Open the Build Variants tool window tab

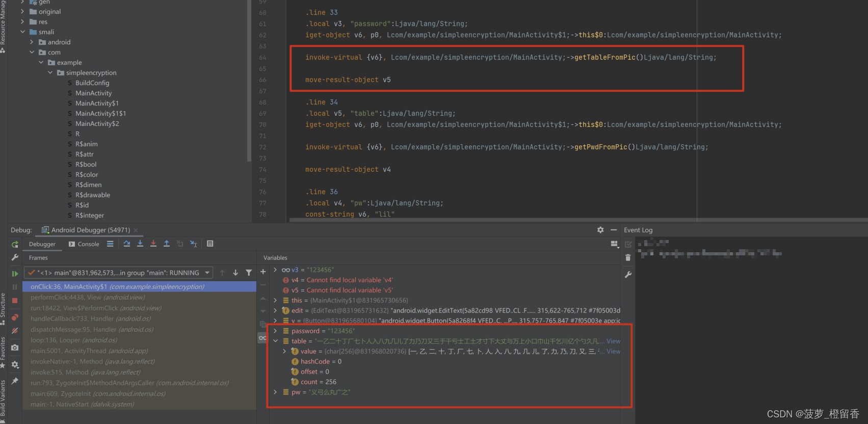(3, 401)
